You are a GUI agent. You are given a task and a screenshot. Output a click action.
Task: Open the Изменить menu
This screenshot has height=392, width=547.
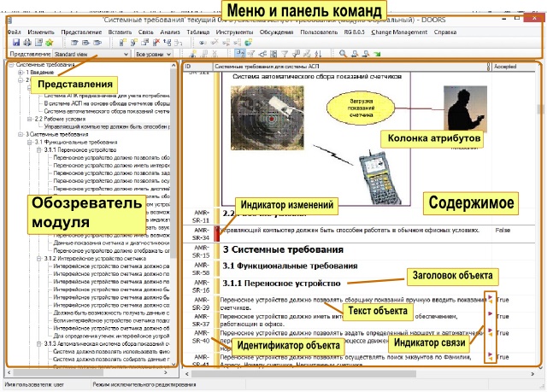(x=41, y=32)
